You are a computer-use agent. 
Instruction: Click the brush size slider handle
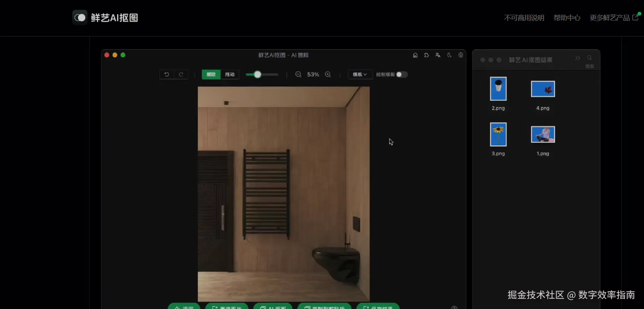257,74
